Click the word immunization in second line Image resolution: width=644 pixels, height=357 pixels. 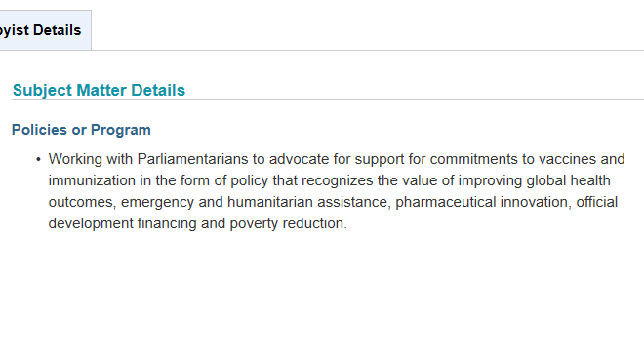pyautogui.click(x=92, y=180)
